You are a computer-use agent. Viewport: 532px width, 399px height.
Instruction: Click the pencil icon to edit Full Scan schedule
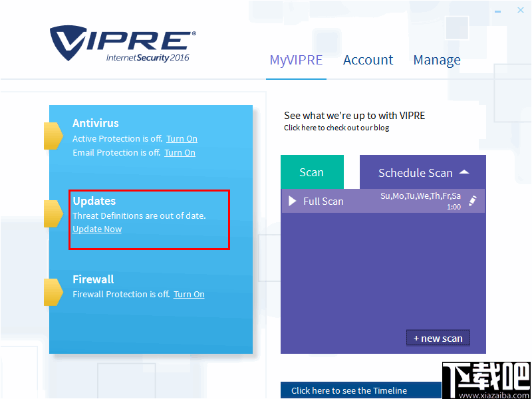coord(474,201)
